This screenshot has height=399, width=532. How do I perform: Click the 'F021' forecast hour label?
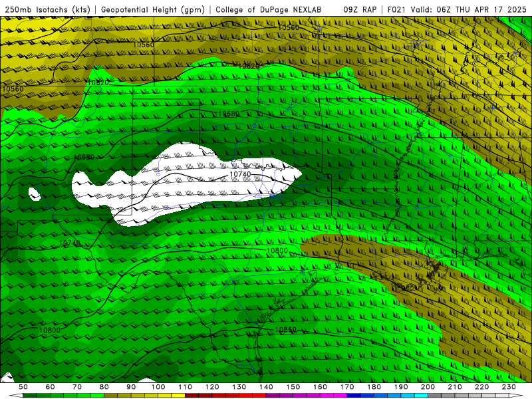coord(397,10)
